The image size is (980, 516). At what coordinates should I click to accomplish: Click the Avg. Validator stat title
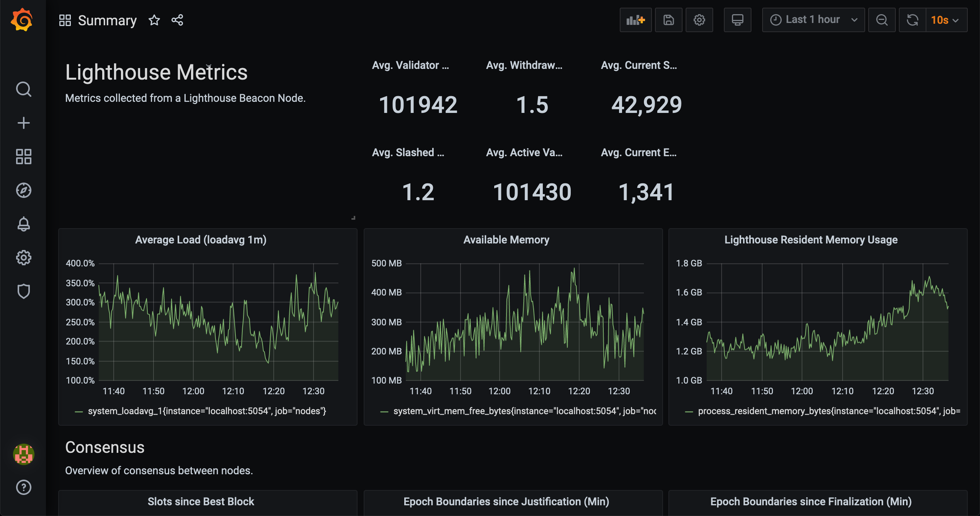pyautogui.click(x=410, y=65)
